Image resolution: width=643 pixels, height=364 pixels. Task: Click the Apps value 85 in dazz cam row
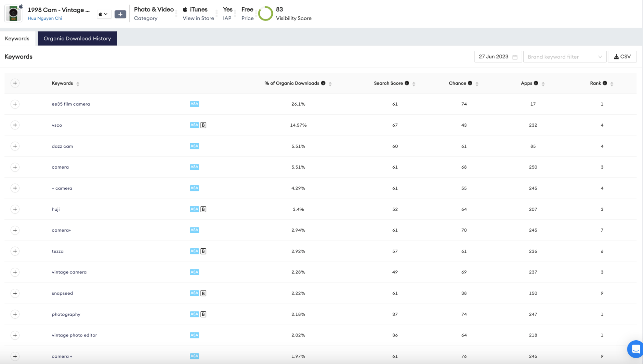533,146
